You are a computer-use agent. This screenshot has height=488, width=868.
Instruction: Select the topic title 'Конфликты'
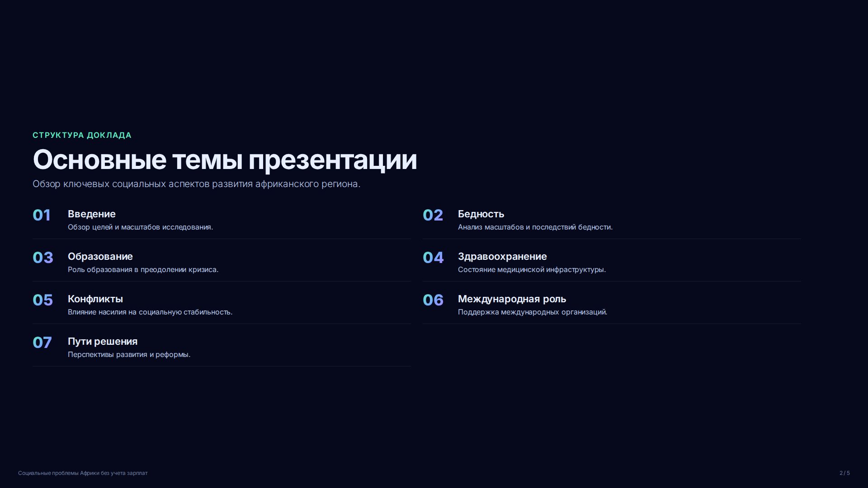point(95,299)
